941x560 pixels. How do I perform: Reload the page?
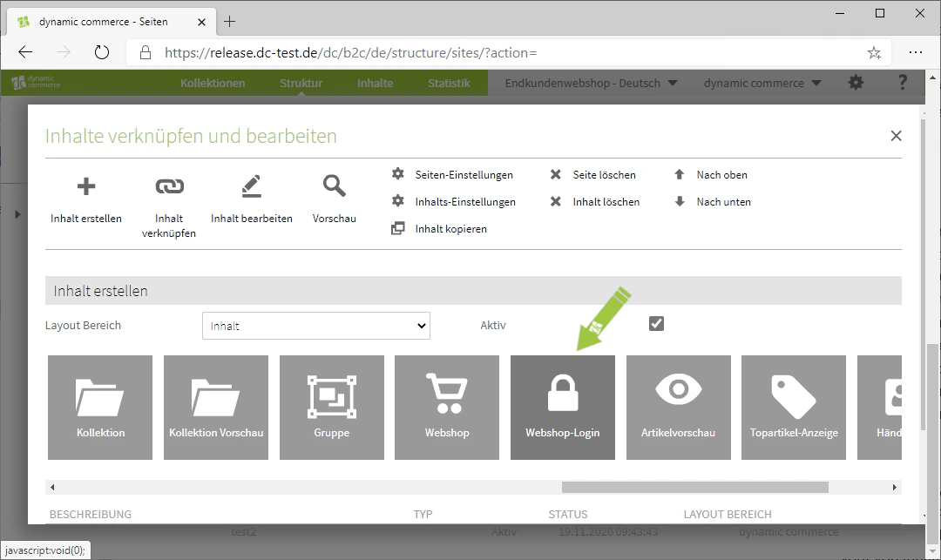(x=102, y=52)
